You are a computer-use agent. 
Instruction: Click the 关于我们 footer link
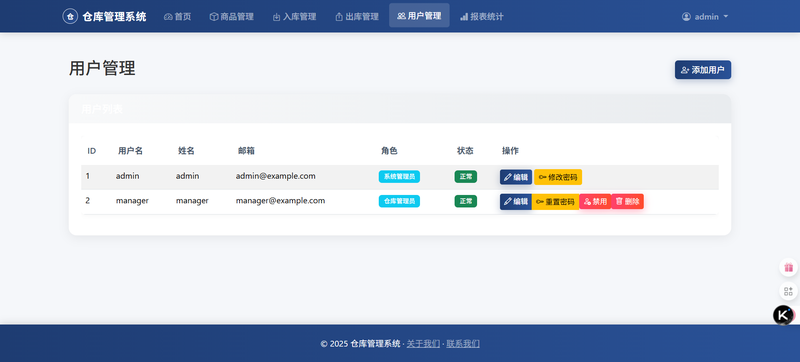(x=423, y=344)
